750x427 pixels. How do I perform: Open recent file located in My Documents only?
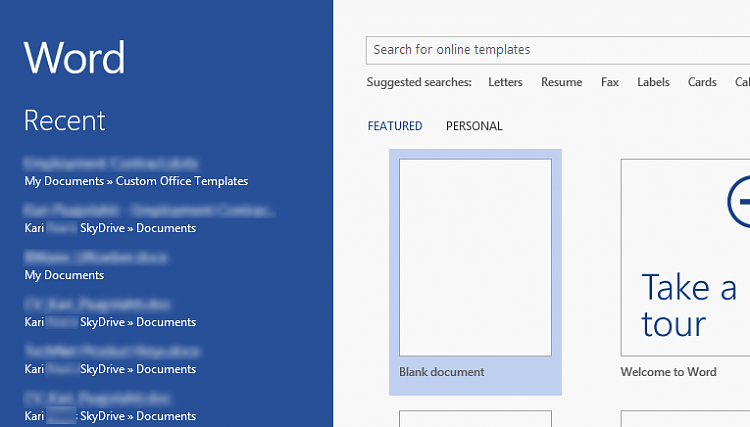coord(96,266)
